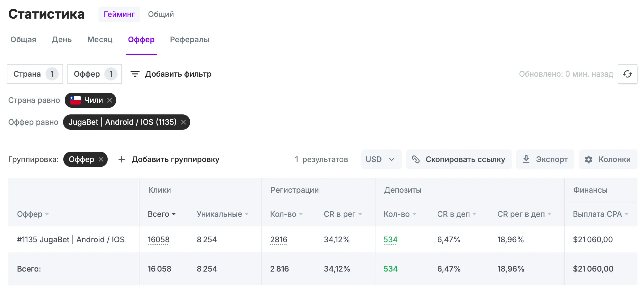Switch to the Общий section
This screenshot has height=294, width=644.
click(x=161, y=14)
